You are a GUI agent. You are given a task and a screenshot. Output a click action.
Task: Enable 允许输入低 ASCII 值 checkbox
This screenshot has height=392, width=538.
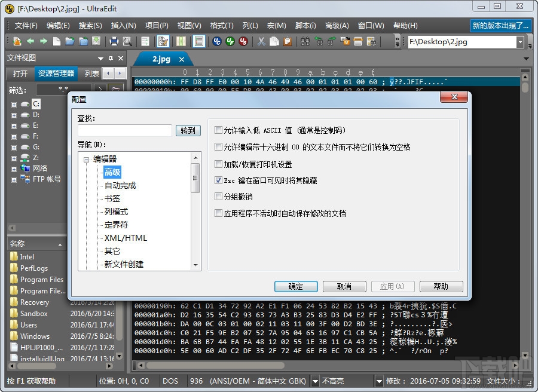point(218,130)
